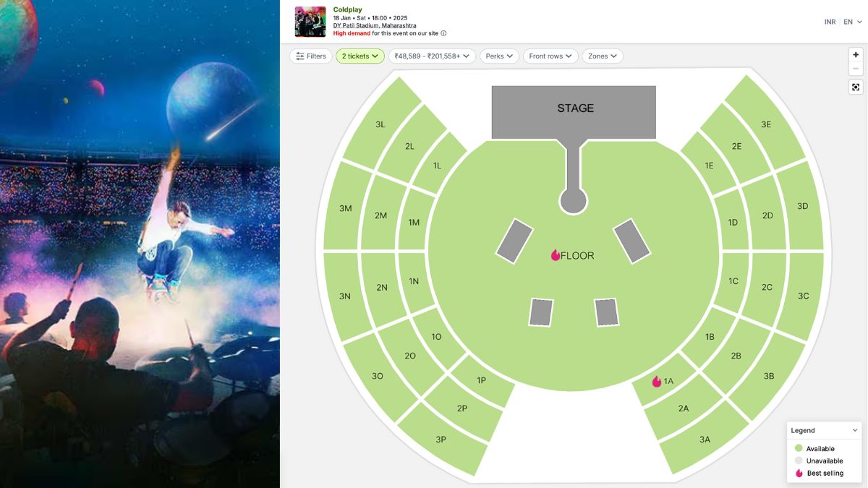Open Filters via the sliders icon
Image resolution: width=868 pixels, height=488 pixels.
(x=300, y=56)
